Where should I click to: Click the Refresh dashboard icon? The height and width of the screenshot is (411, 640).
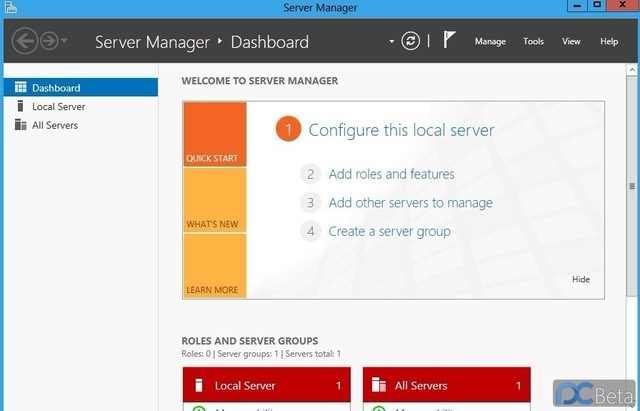410,41
